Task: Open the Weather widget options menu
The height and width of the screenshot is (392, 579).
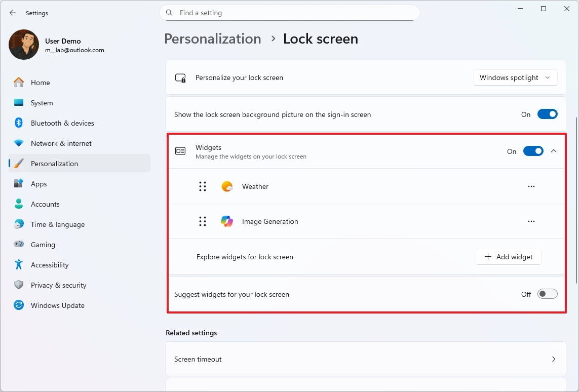Action: tap(531, 186)
